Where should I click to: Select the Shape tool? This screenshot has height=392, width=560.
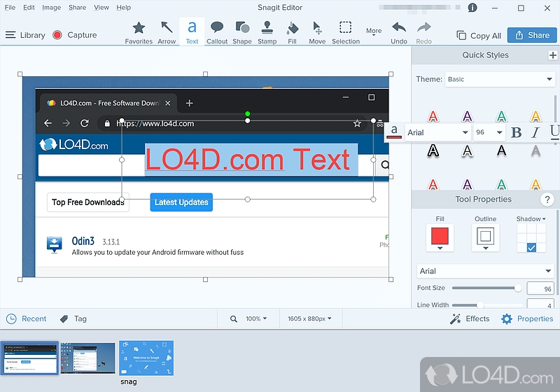tap(242, 32)
